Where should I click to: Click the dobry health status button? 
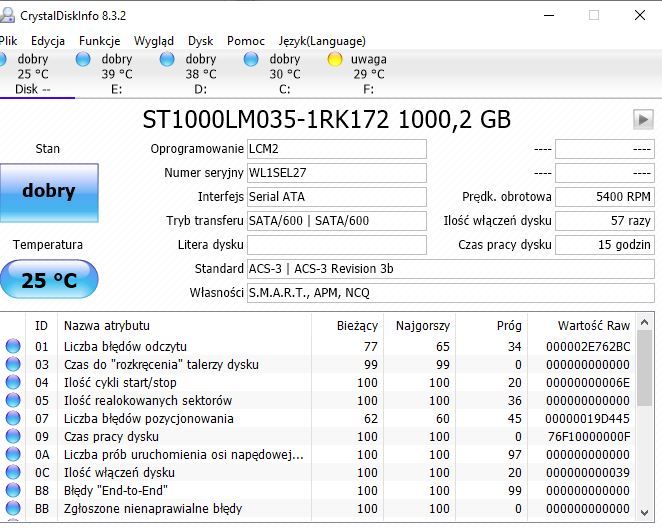(49, 192)
